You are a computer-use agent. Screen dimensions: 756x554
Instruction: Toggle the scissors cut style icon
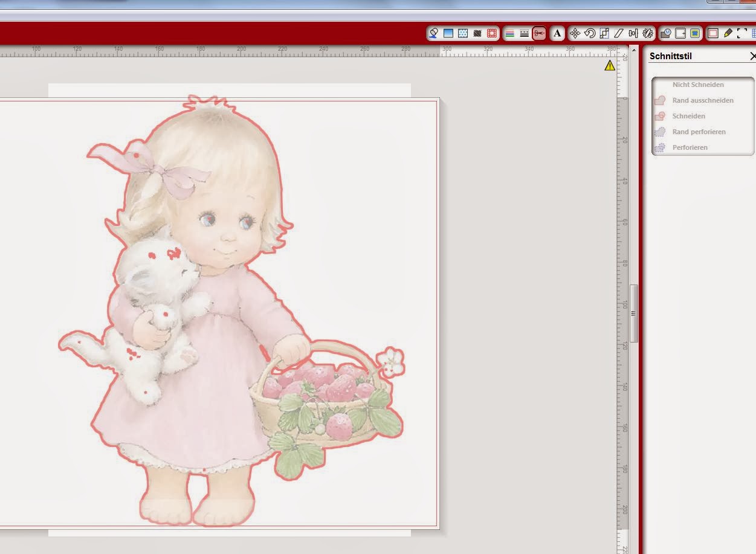click(539, 33)
